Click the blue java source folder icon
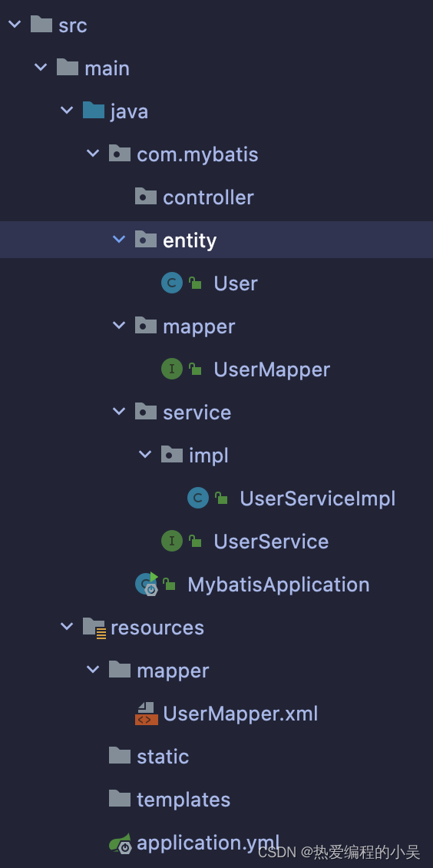433x868 pixels. pos(94,110)
